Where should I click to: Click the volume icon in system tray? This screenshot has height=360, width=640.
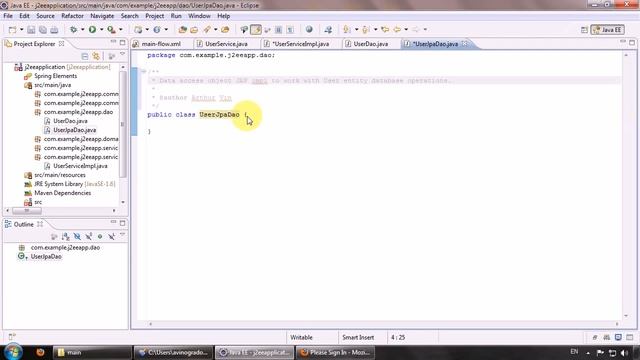point(624,352)
